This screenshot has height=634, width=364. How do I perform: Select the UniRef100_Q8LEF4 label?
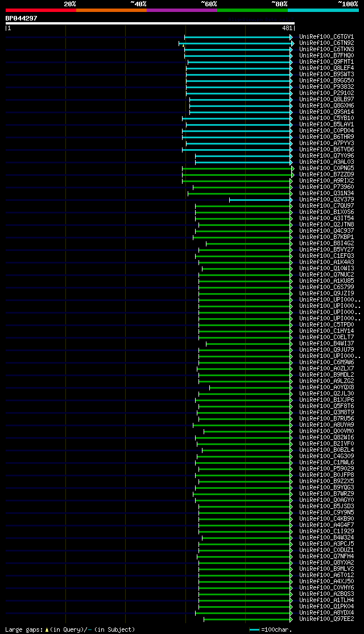tap(326, 68)
